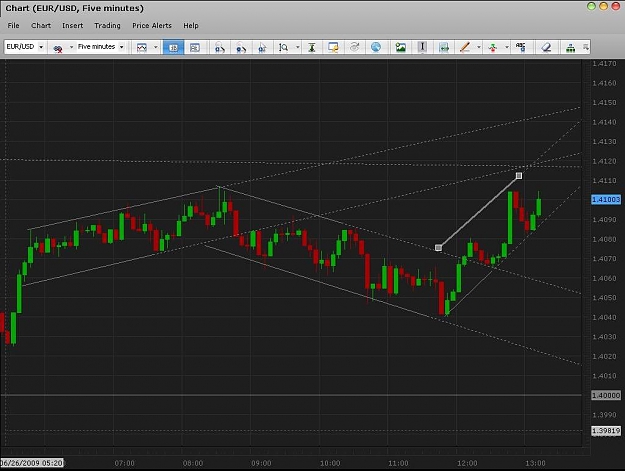This screenshot has height=471, width=625.
Task: Click the green I-beam marker icon
Action: coord(312,47)
